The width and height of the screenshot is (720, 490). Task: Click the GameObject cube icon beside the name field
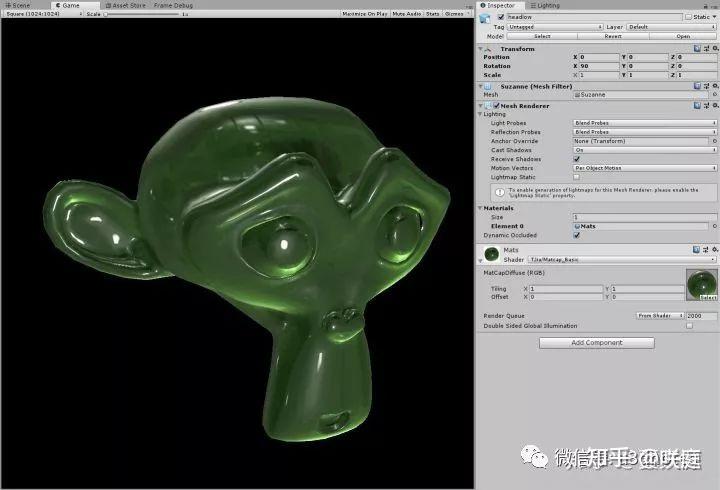[x=484, y=18]
